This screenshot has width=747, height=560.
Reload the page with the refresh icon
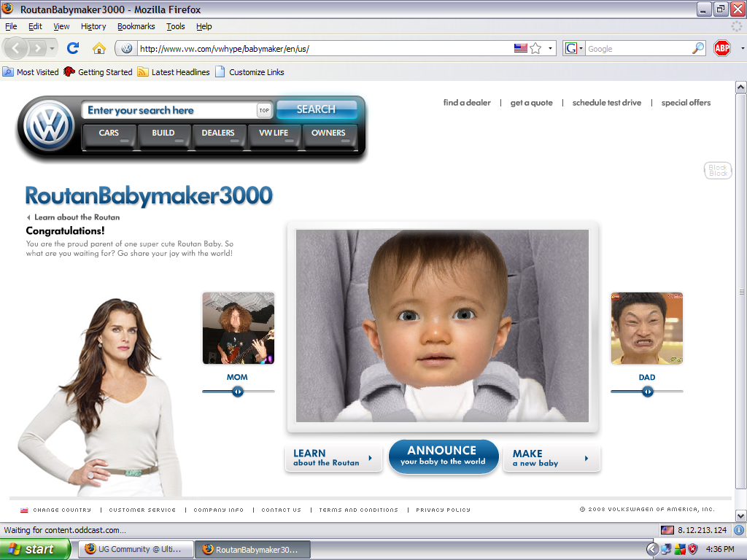point(73,48)
